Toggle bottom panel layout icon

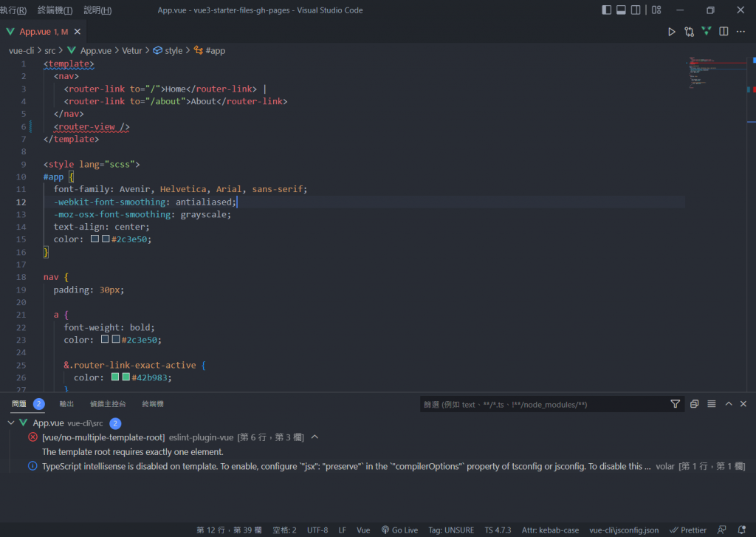point(621,10)
